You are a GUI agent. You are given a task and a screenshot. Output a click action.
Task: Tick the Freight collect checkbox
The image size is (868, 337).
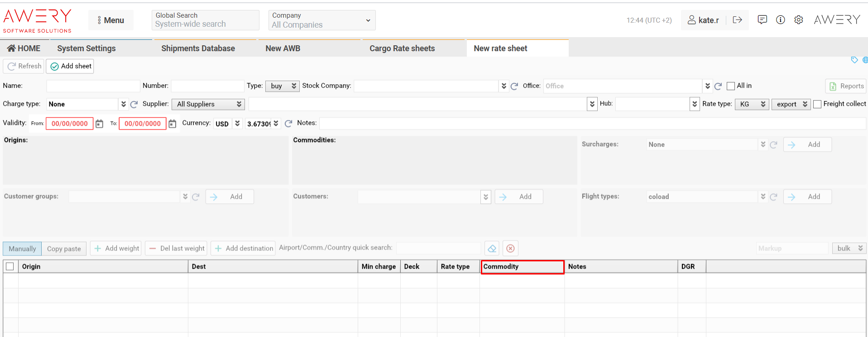(817, 104)
